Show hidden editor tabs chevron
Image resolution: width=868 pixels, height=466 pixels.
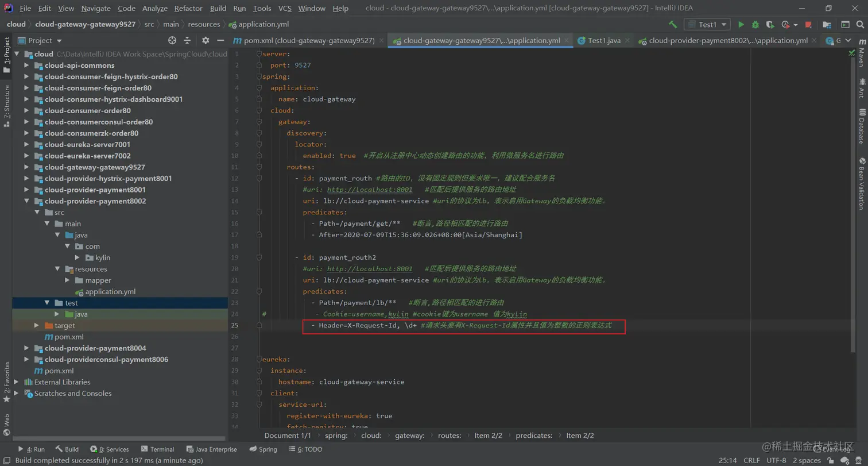pyautogui.click(x=849, y=41)
